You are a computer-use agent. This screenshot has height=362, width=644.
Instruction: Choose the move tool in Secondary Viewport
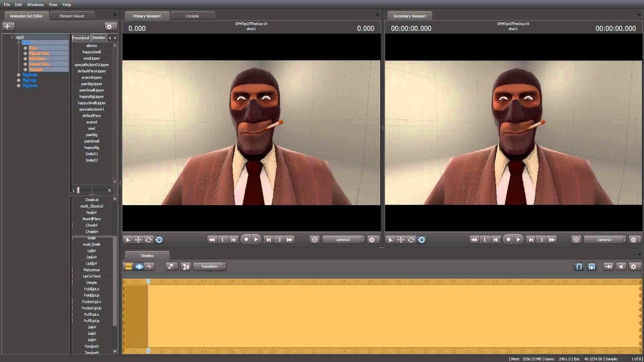(x=400, y=240)
